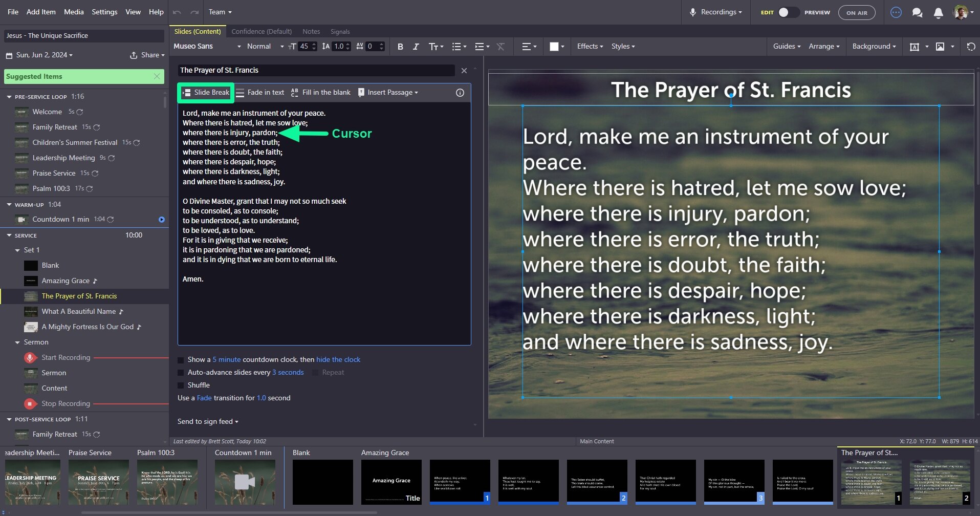
Task: Click the calendar icon beside the date
Action: 9,55
